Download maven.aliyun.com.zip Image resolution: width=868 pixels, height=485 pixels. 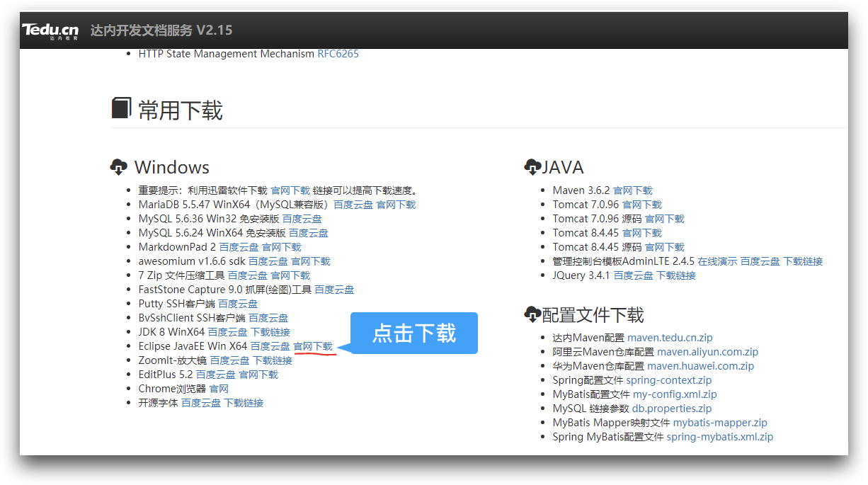click(x=708, y=352)
